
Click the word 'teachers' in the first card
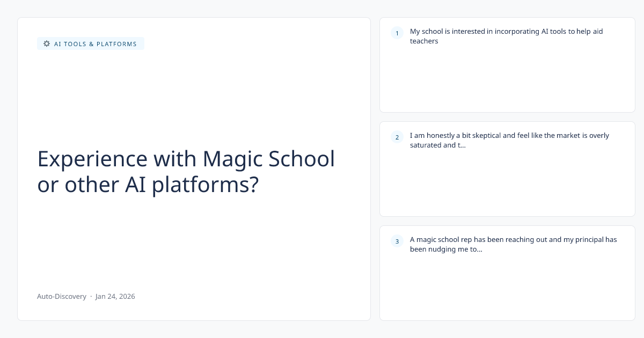tap(424, 41)
